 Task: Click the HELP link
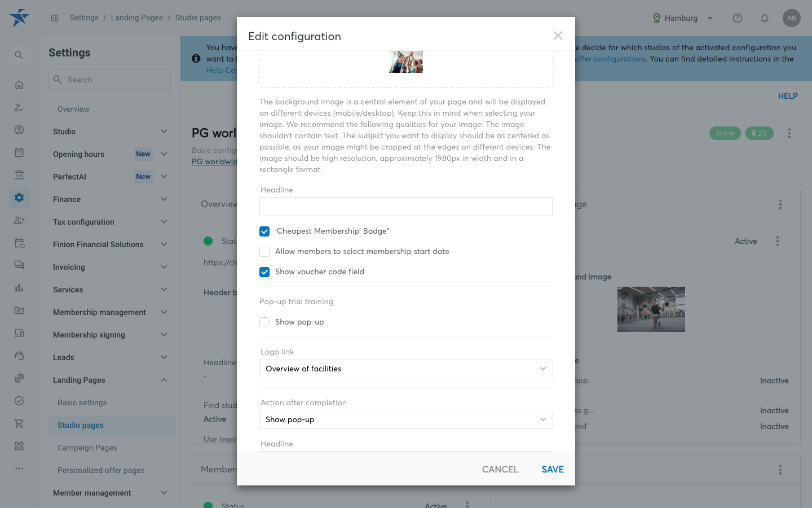pos(788,96)
